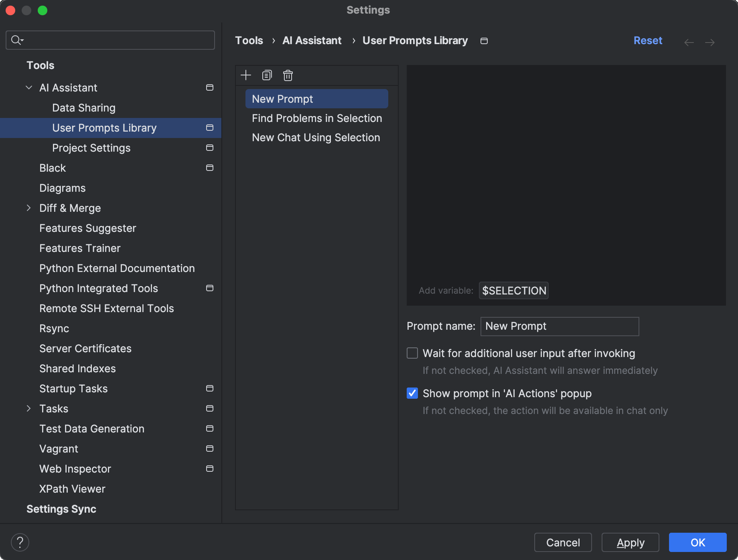Delete selected prompt with trash icon
738x560 pixels.
tap(288, 75)
